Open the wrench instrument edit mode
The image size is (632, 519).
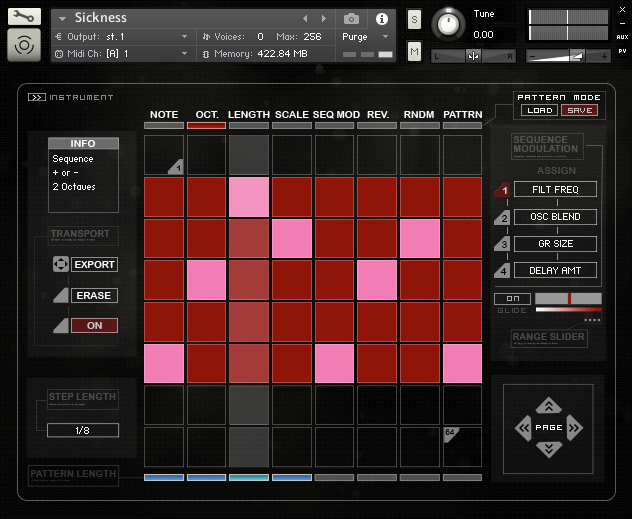24,17
